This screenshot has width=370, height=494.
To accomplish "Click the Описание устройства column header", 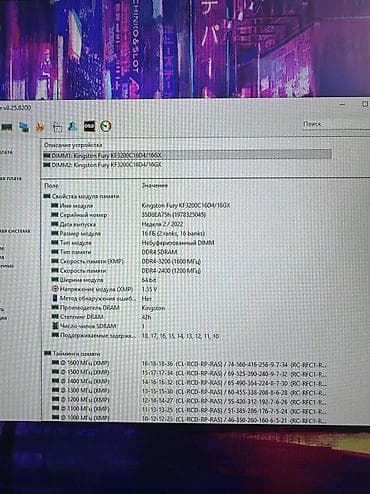I will (73, 145).
